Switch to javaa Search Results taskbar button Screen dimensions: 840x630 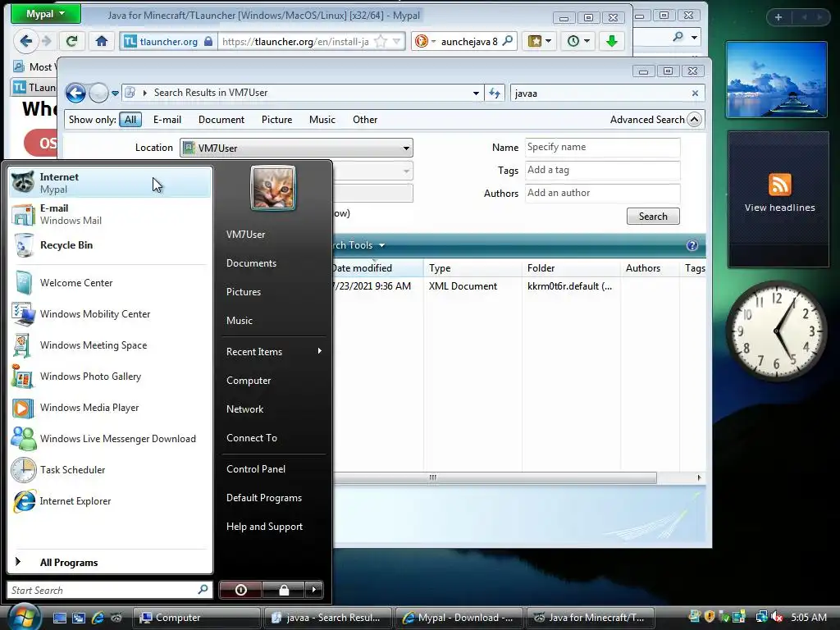click(x=328, y=618)
